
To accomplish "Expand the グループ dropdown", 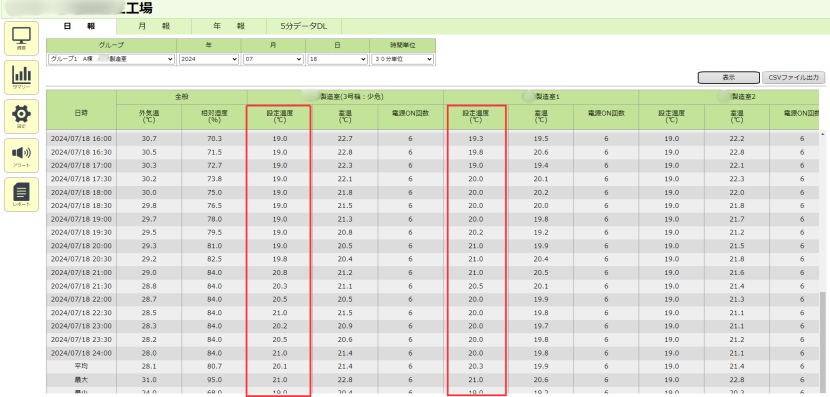I will 111,59.
